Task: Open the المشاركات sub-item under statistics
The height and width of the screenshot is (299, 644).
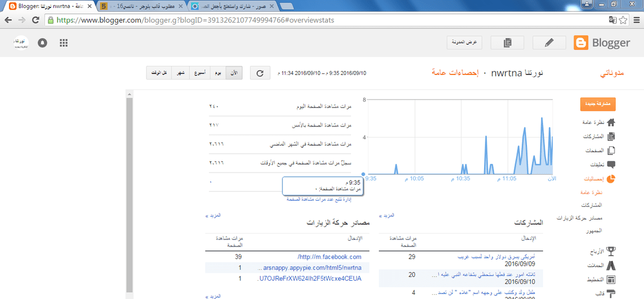Action: tap(592, 205)
